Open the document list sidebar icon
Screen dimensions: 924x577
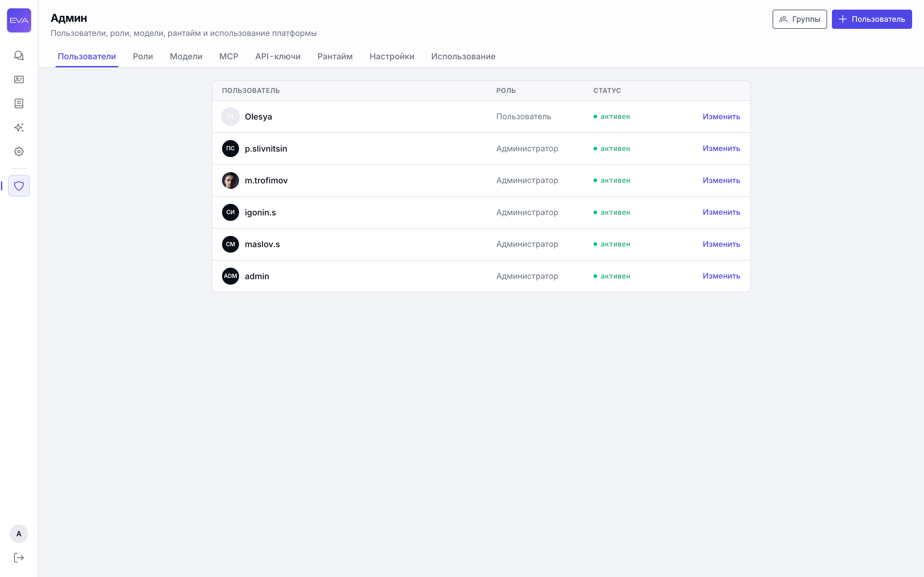19,104
